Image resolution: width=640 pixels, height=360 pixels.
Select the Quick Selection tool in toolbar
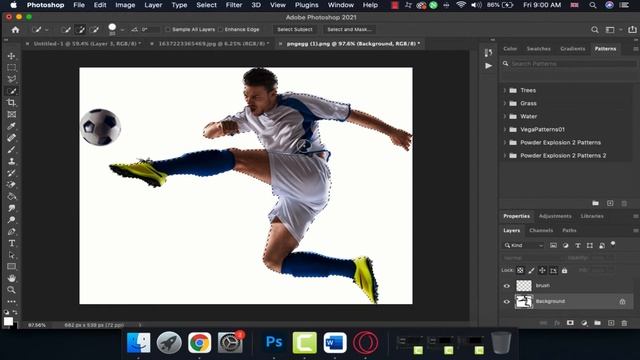tap(11, 91)
